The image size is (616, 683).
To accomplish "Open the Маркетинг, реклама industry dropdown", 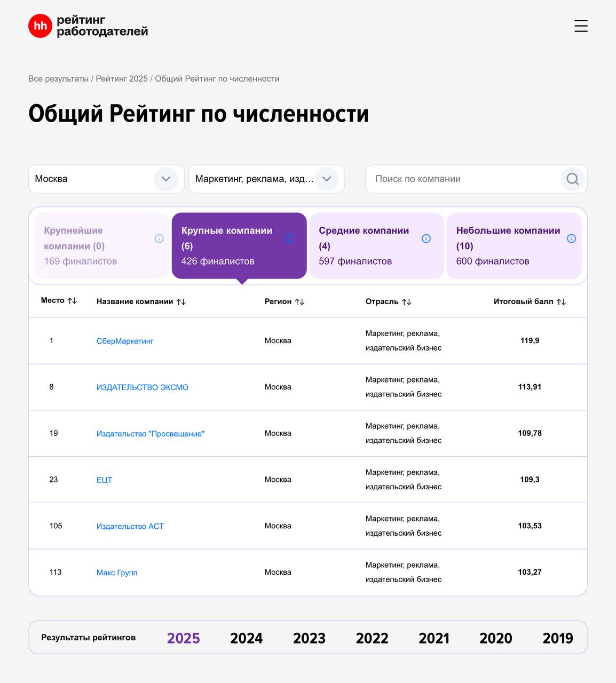I will 326,179.
